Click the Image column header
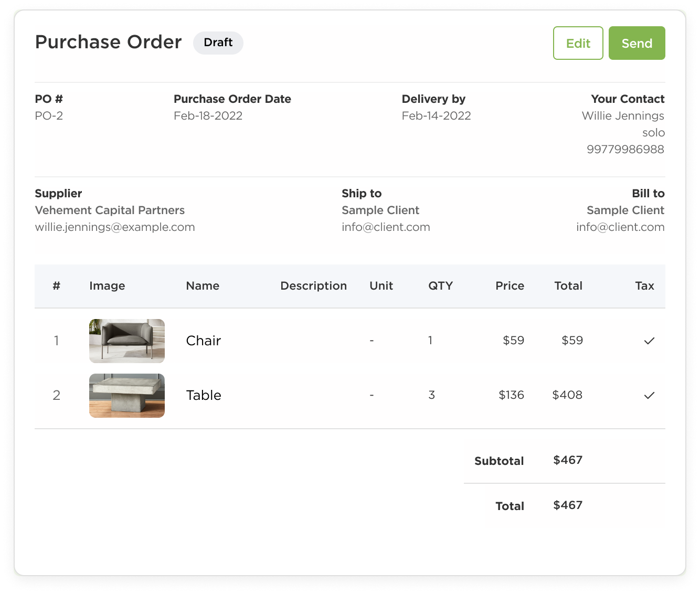Screen dimensions: 700x594 pyautogui.click(x=107, y=285)
